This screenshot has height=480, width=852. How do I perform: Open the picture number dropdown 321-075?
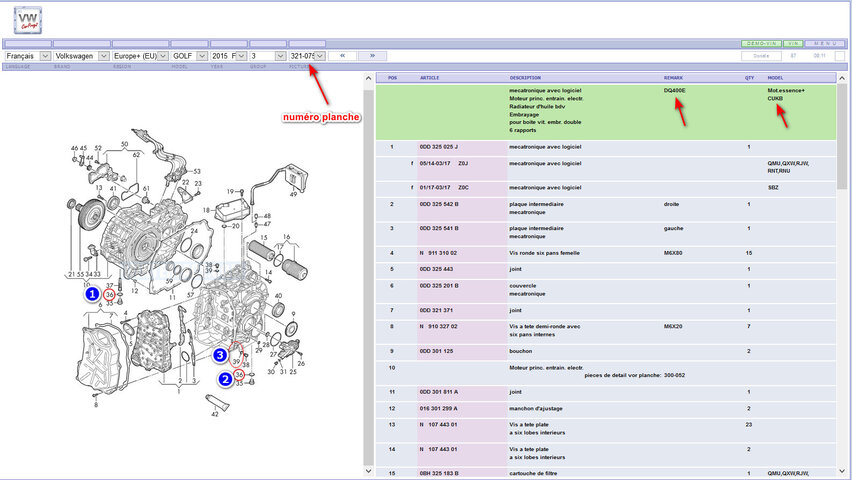(x=307, y=56)
